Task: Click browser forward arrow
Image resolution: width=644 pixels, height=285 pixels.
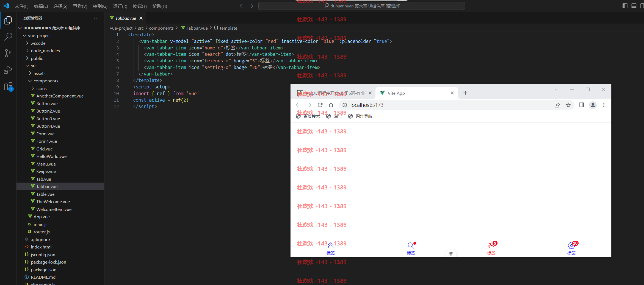Action: point(309,105)
